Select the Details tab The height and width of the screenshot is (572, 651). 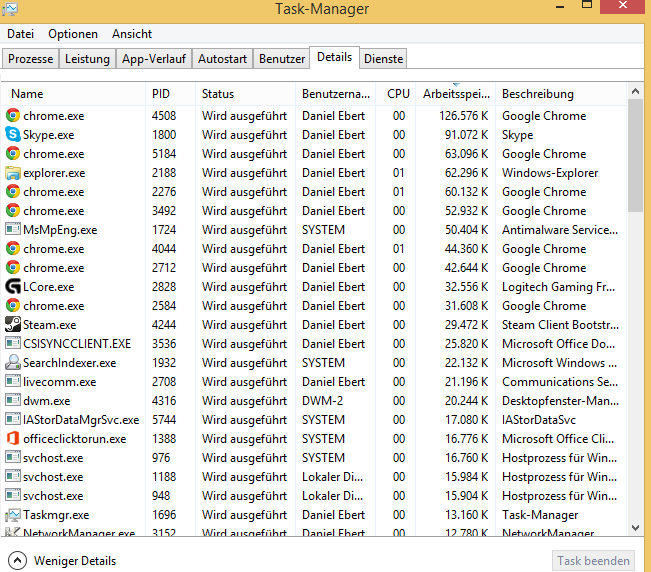click(334, 57)
